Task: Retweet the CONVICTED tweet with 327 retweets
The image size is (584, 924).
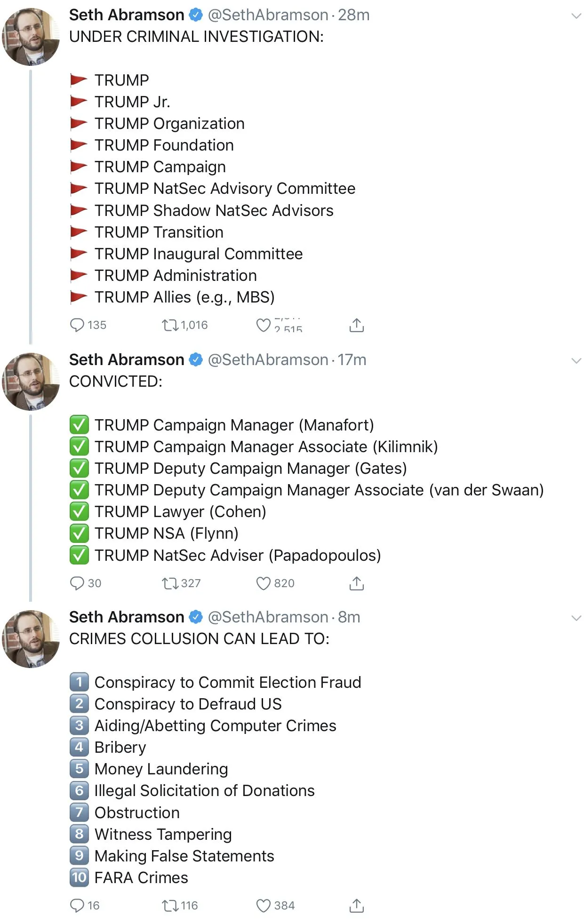Action: pos(170,583)
